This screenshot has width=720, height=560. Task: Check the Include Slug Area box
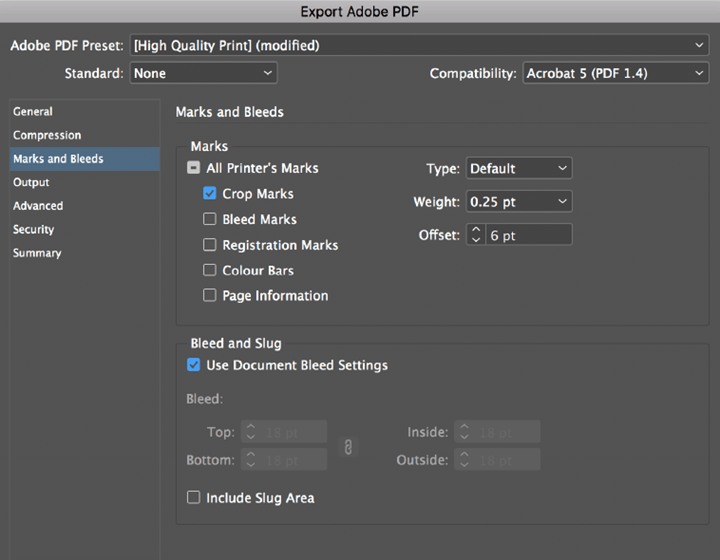coord(193,497)
